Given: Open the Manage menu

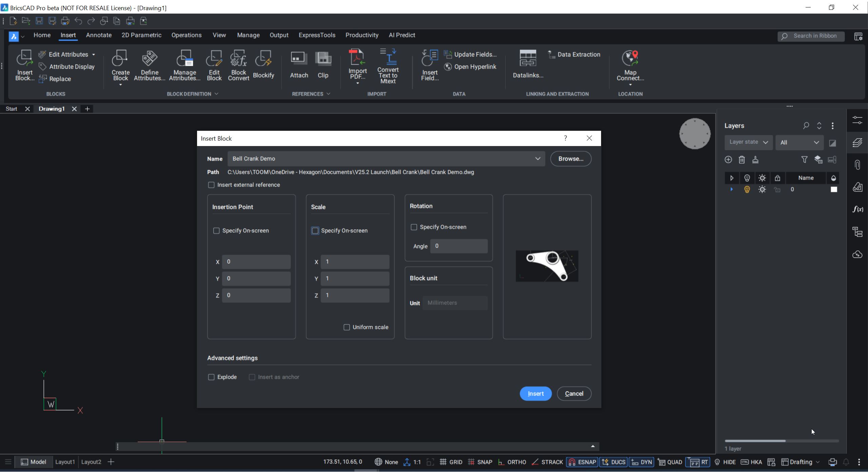Looking at the screenshot, I should (248, 35).
